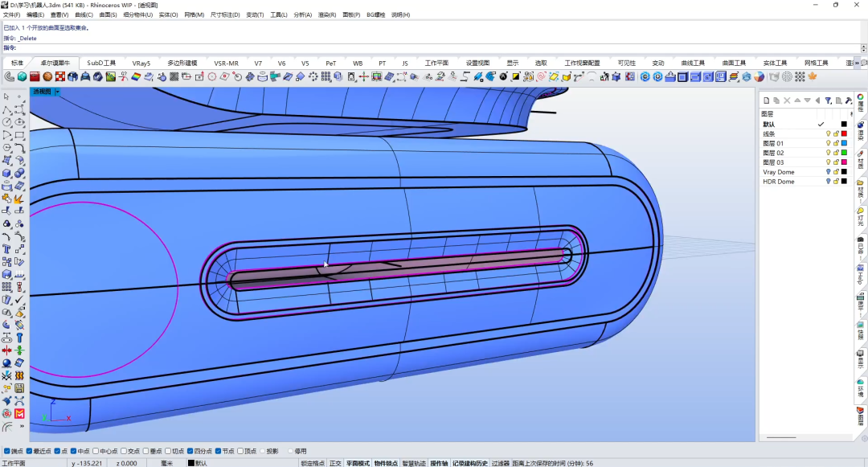Open the layer filter funnel icon
The width and height of the screenshot is (868, 467).
pyautogui.click(x=828, y=100)
